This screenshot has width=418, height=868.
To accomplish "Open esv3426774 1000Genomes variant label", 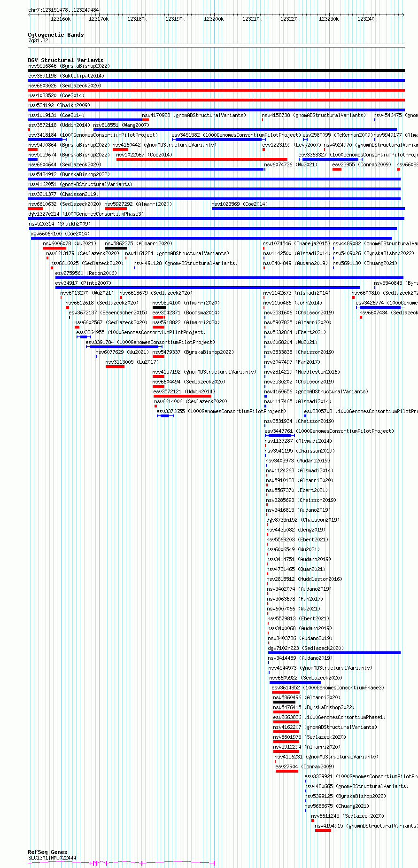I will coord(387,303).
